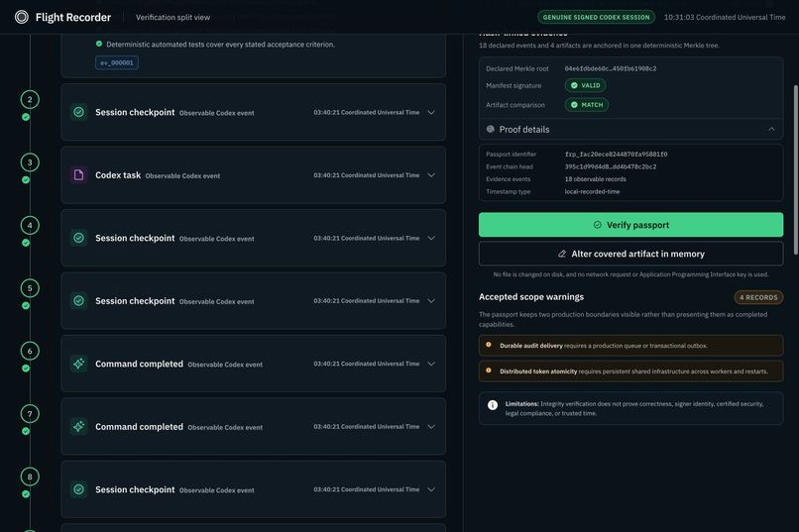799x532 pixels.
Task: Click the VALID manifest signature badge
Action: pos(586,85)
